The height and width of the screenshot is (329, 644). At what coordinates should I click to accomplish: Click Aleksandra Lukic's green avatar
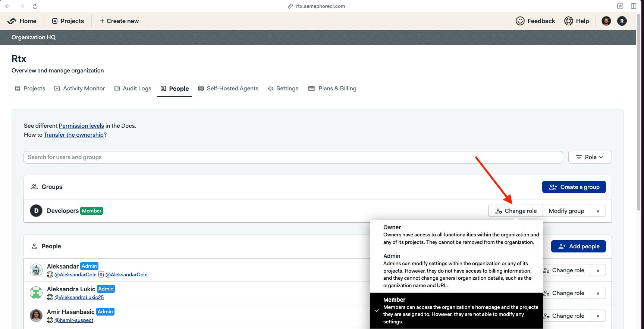click(x=36, y=293)
